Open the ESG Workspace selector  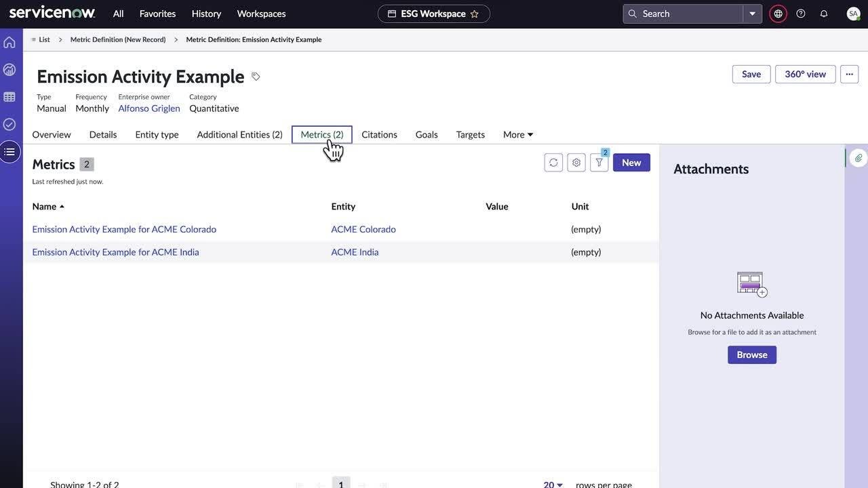(x=434, y=14)
